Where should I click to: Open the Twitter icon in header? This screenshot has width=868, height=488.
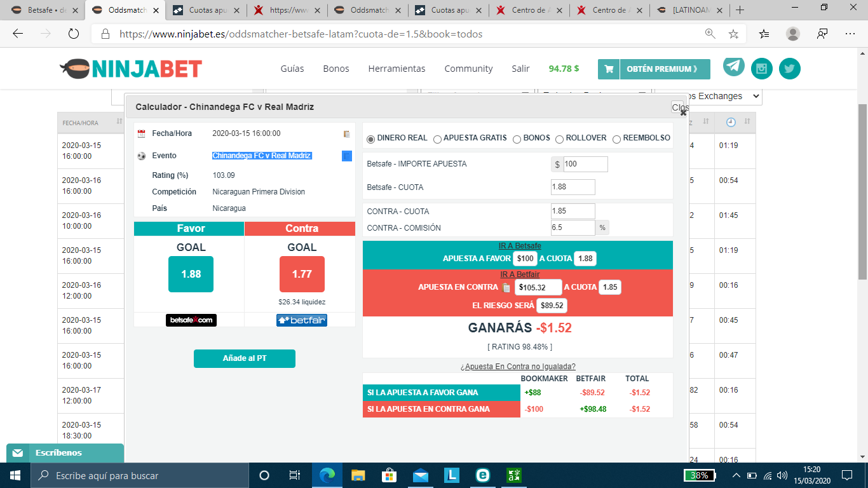(x=790, y=69)
